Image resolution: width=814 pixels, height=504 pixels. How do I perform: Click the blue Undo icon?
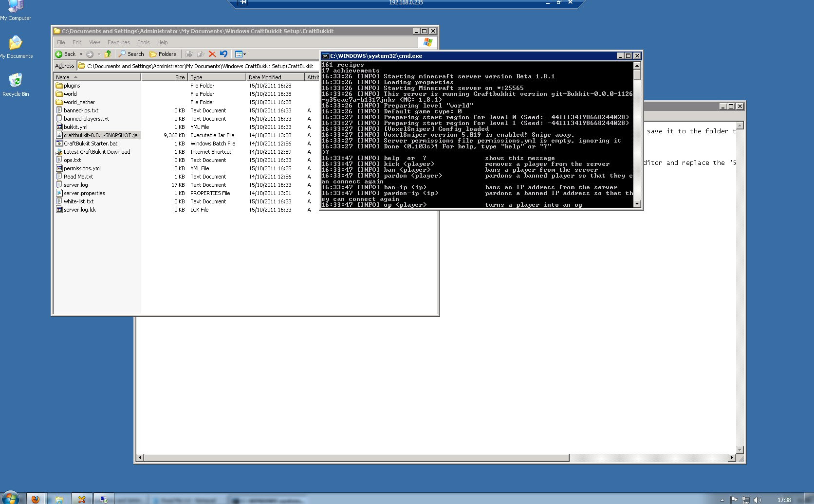pos(223,54)
